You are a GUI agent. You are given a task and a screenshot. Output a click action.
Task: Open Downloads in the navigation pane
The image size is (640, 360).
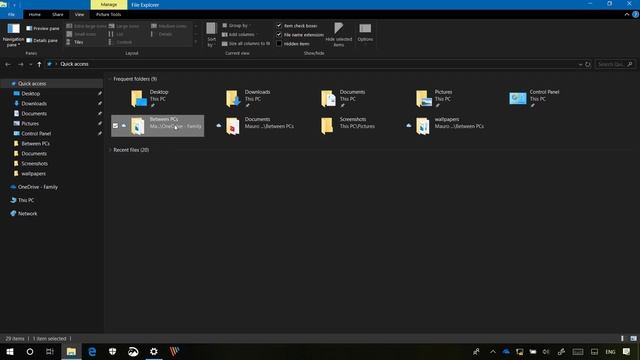[34, 104]
